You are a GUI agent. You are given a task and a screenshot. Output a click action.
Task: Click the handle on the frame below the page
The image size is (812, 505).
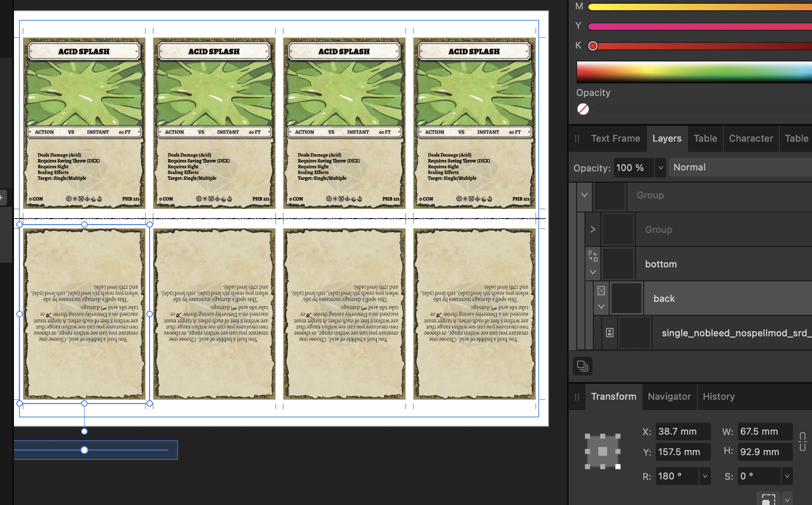(84, 450)
